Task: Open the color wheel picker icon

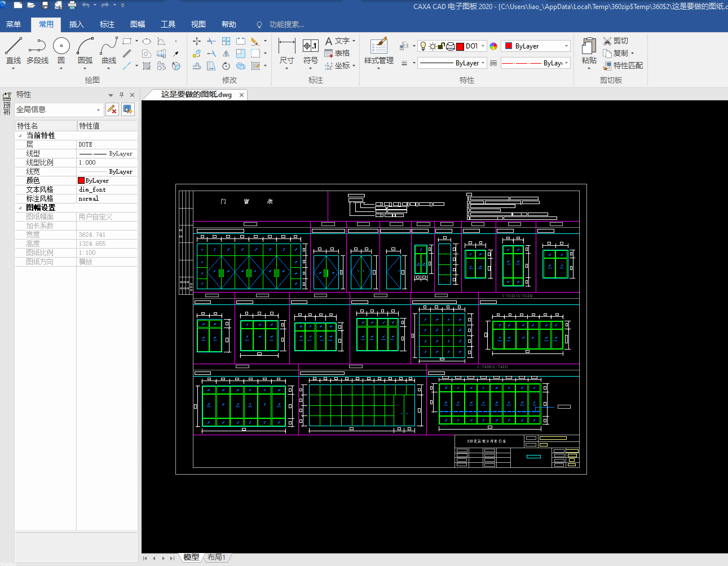Action: [x=493, y=46]
